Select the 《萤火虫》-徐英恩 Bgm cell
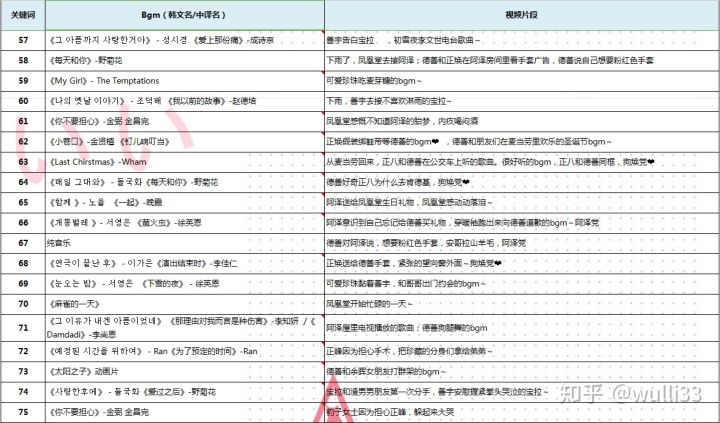 tap(185, 223)
